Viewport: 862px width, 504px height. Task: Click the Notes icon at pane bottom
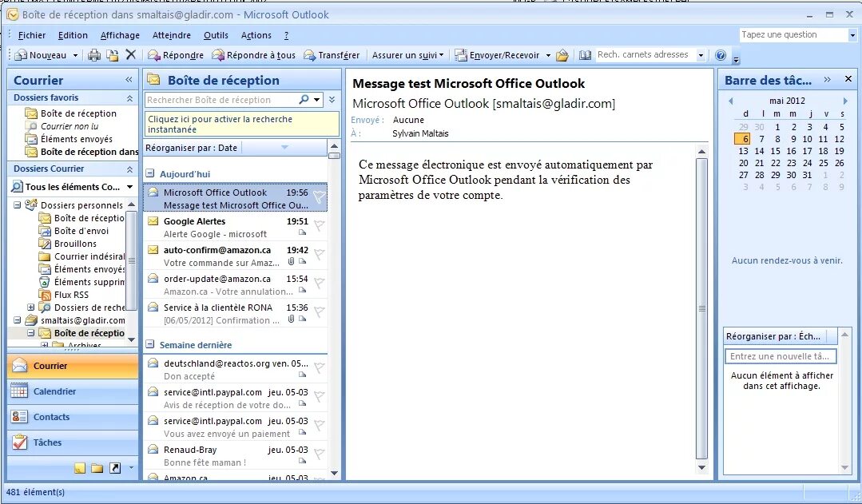(x=80, y=468)
